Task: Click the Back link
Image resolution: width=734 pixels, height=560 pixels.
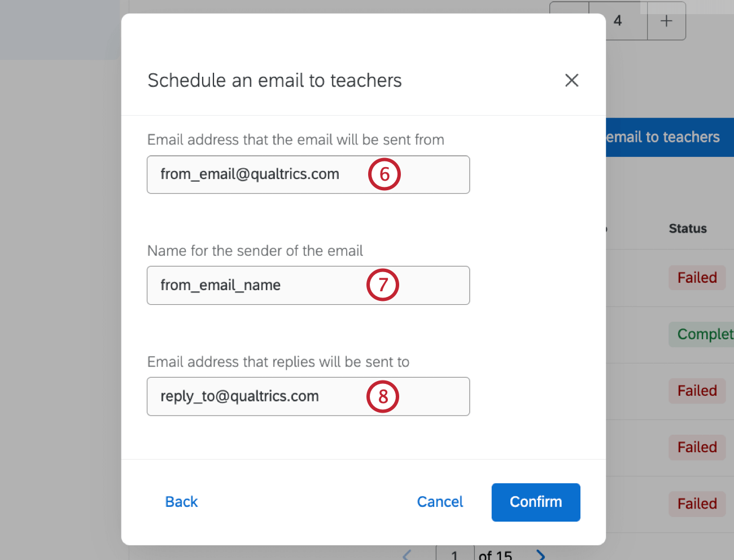Action: coord(181,502)
